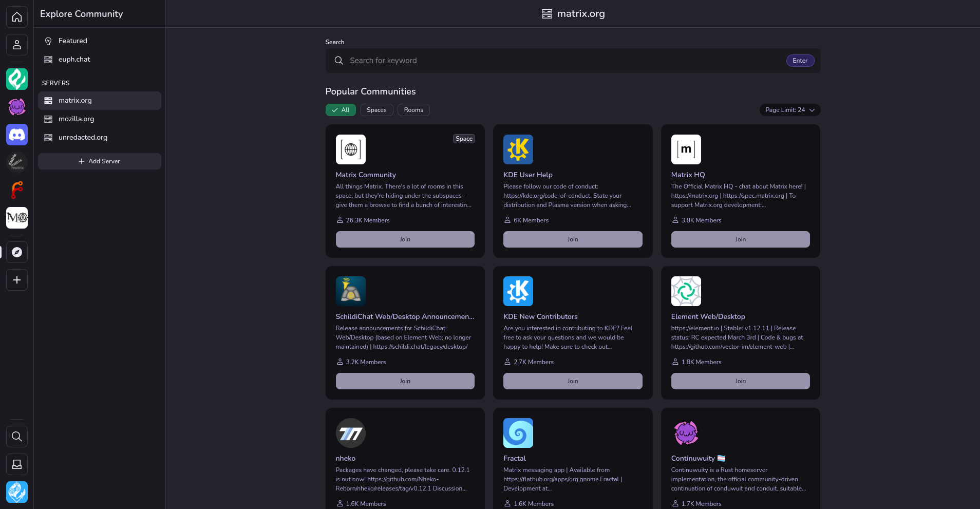The width and height of the screenshot is (980, 509).
Task: Open the Discord space icon
Action: point(17,135)
